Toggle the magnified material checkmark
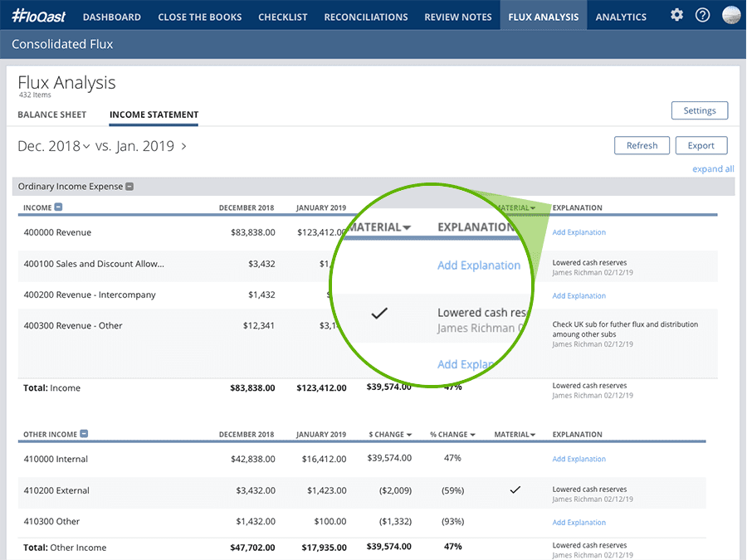The height and width of the screenshot is (560, 747). pos(379,314)
